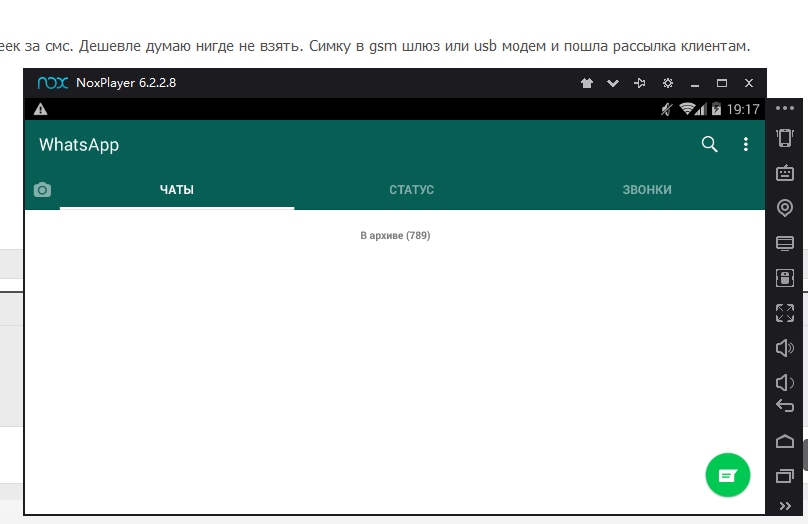Show recent apps via sidebar

[x=785, y=476]
